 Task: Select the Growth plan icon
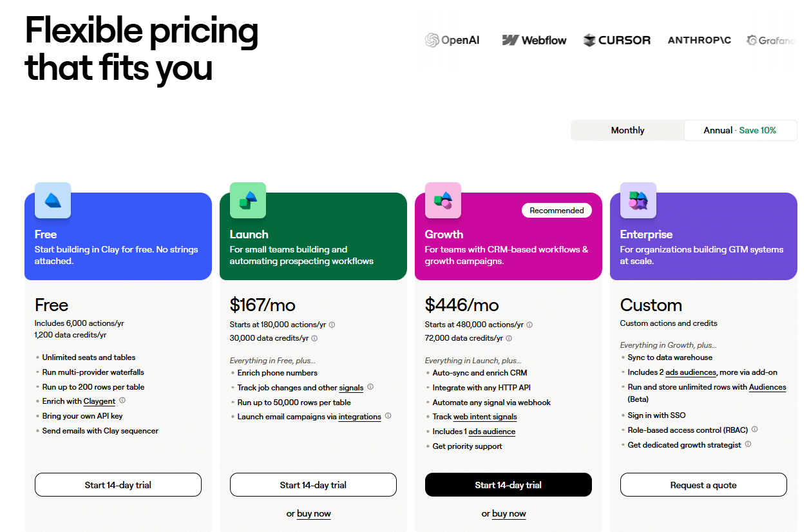coord(443,200)
